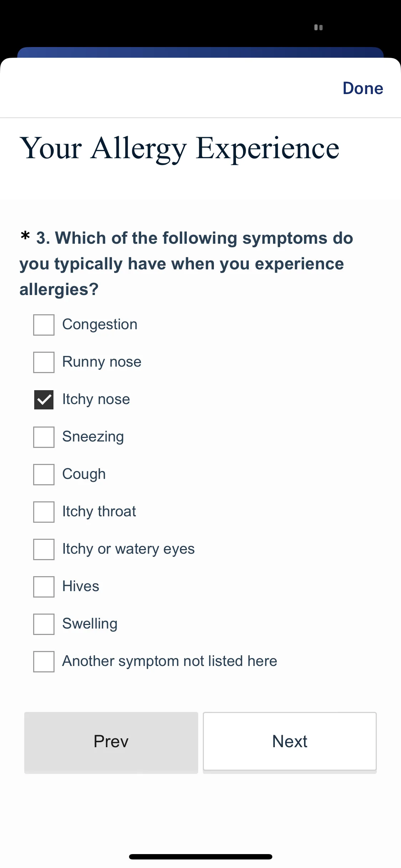Viewport: 401px width, 868px height.
Task: Tap the Sneezing label text
Action: (93, 437)
